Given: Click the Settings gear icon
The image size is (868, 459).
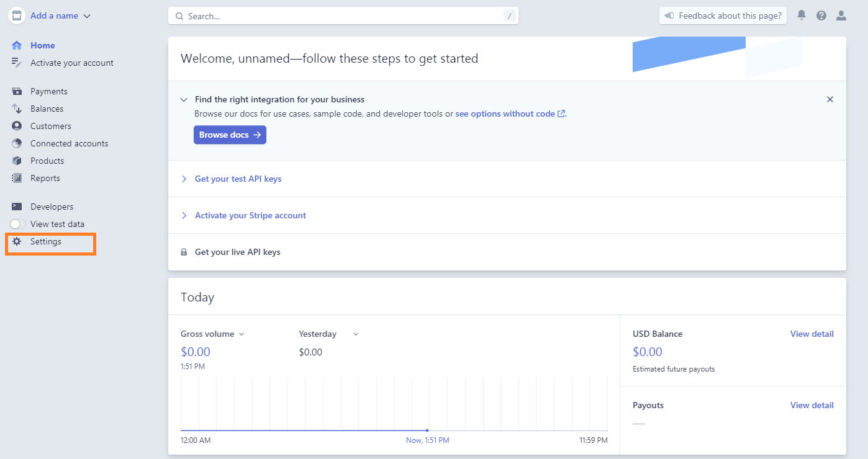Looking at the screenshot, I should click(17, 241).
